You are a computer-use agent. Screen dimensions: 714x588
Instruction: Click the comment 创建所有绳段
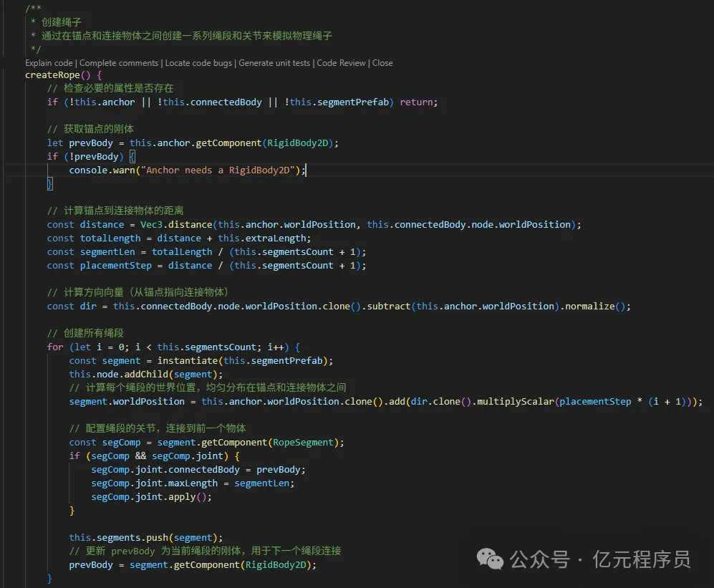[85, 334]
